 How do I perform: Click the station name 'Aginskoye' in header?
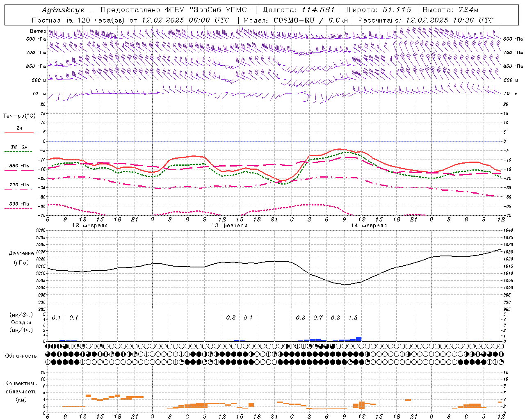(x=63, y=10)
